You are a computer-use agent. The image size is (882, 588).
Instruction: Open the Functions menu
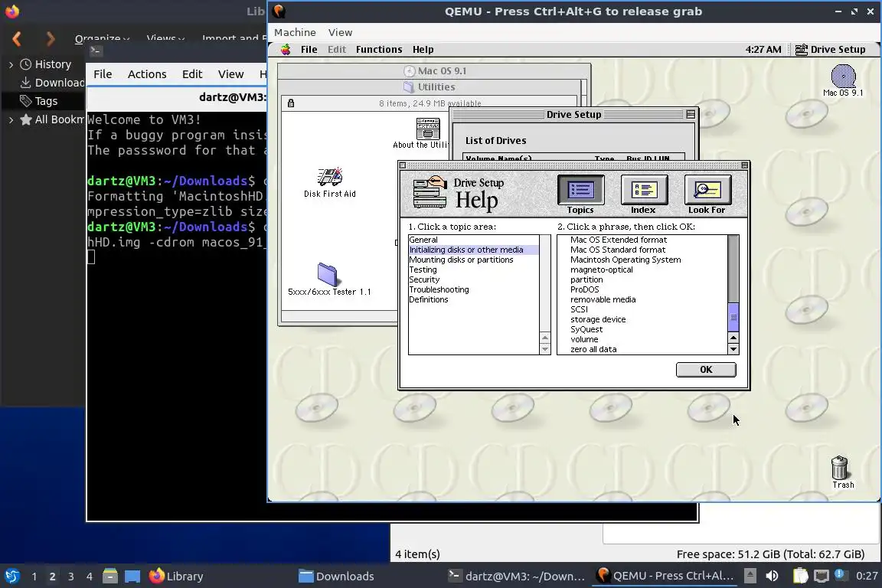[x=378, y=50]
